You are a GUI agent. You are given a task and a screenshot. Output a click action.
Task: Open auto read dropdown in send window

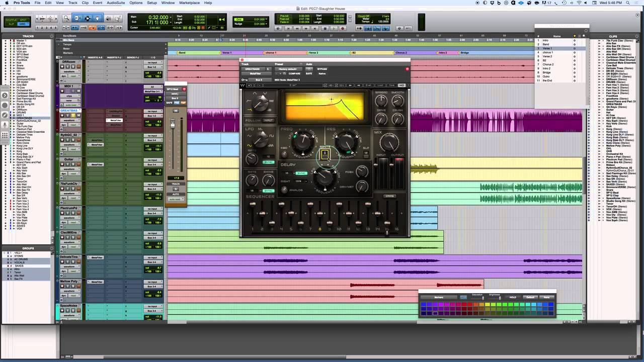tap(176, 199)
